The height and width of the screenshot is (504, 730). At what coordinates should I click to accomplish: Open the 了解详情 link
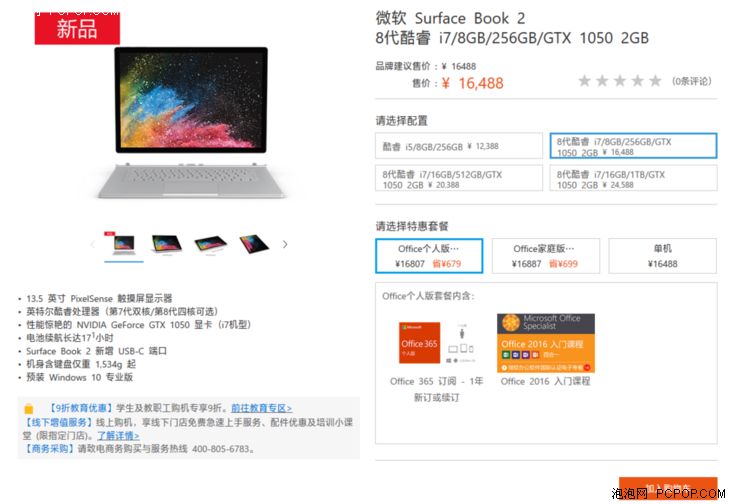tap(118, 436)
